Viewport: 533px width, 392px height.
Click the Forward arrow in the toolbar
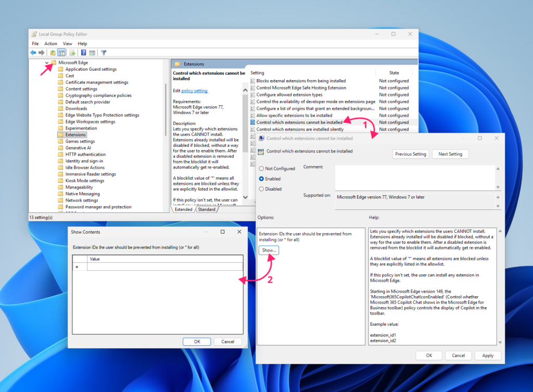pos(42,53)
